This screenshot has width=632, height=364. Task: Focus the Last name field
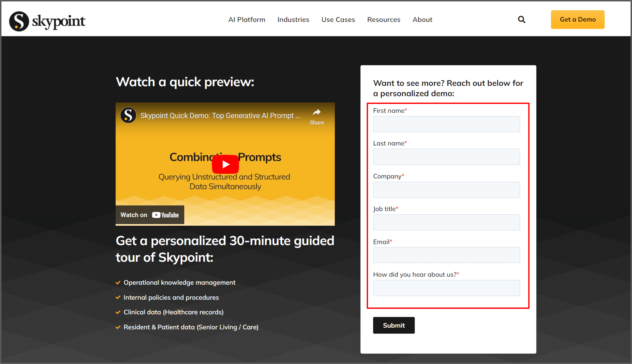446,157
